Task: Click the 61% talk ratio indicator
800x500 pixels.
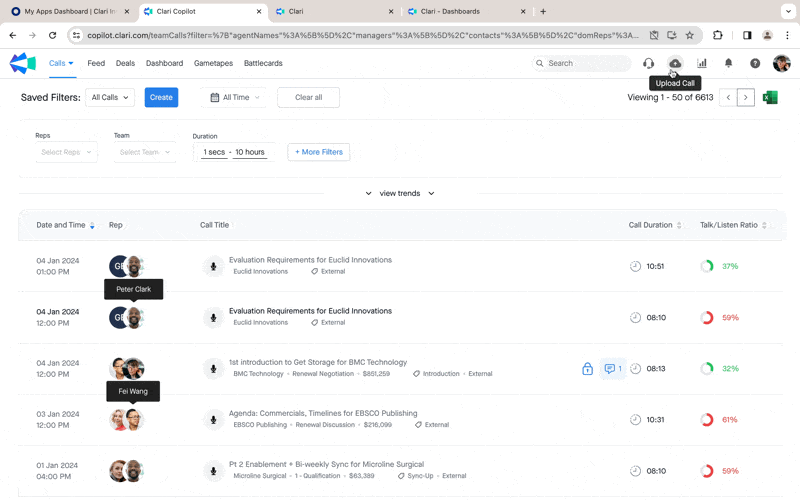Action: [720, 420]
